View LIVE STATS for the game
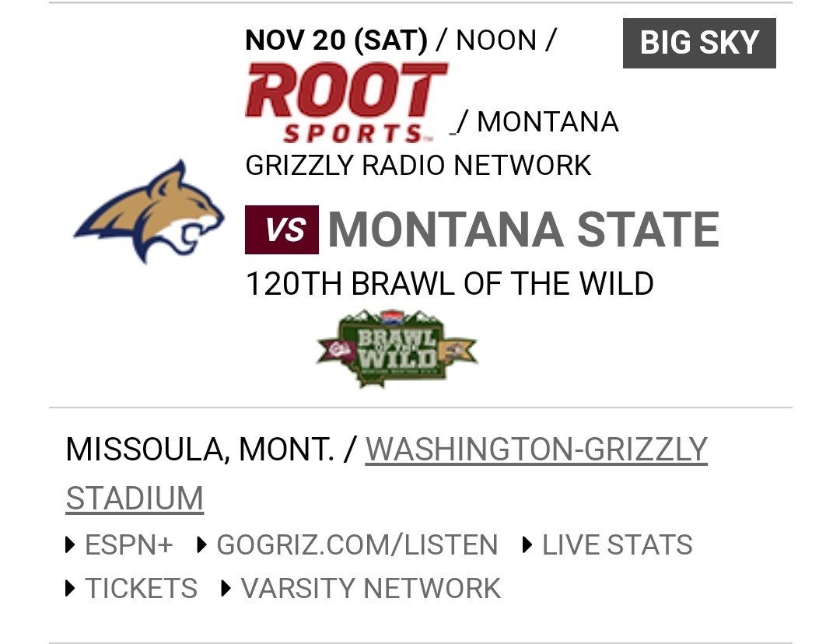This screenshot has height=644, width=840. click(617, 545)
